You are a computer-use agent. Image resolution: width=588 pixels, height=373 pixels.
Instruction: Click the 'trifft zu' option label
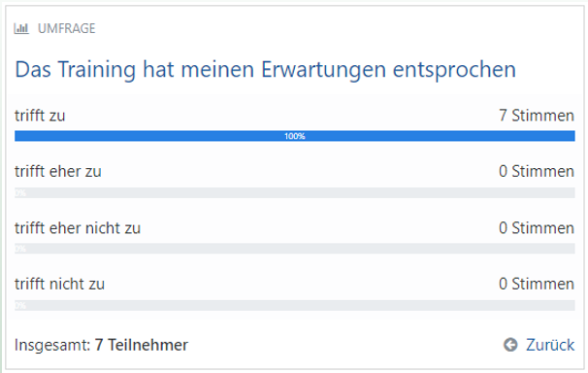point(40,116)
